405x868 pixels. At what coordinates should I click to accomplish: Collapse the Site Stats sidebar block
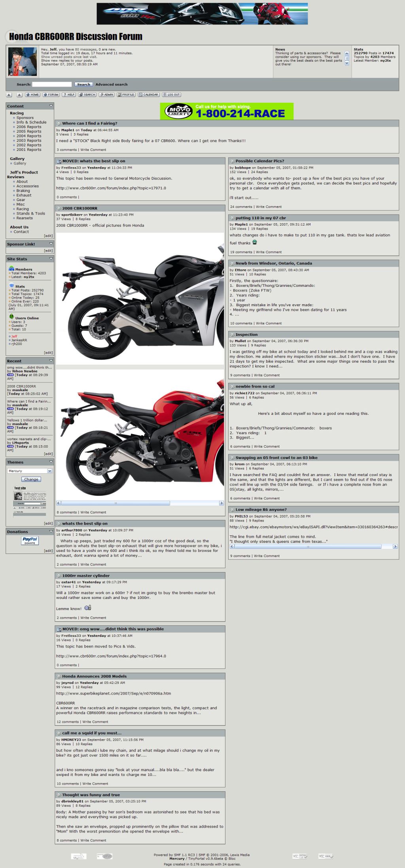[51, 258]
